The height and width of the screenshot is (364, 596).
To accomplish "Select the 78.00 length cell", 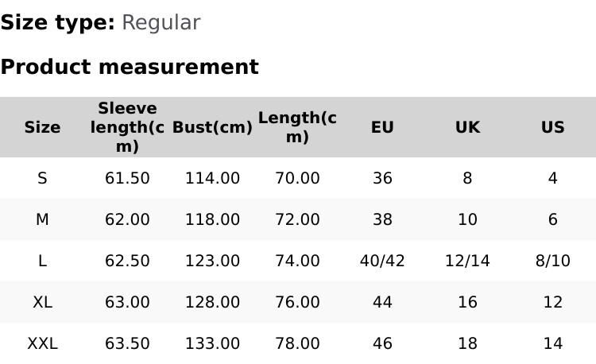I will [297, 343].
